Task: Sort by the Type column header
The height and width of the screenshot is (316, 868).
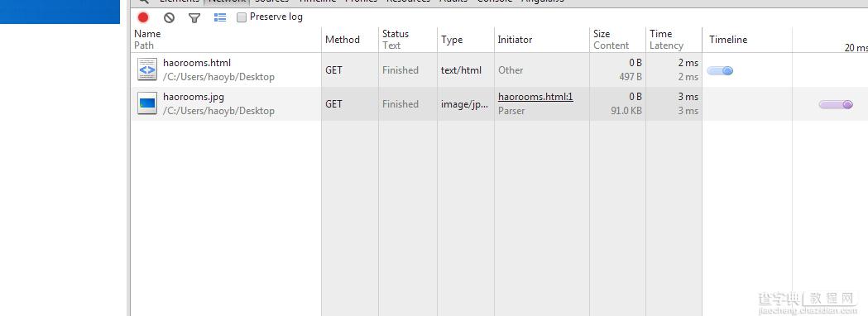Action: (x=452, y=39)
